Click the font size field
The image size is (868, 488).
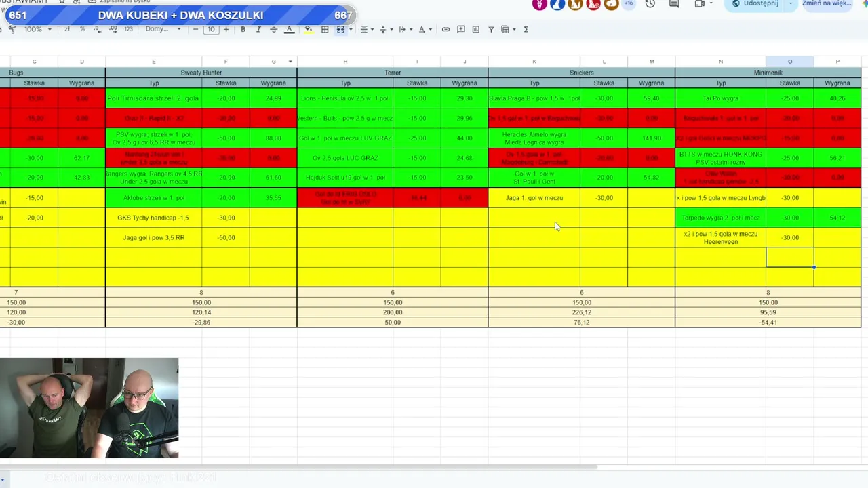211,29
